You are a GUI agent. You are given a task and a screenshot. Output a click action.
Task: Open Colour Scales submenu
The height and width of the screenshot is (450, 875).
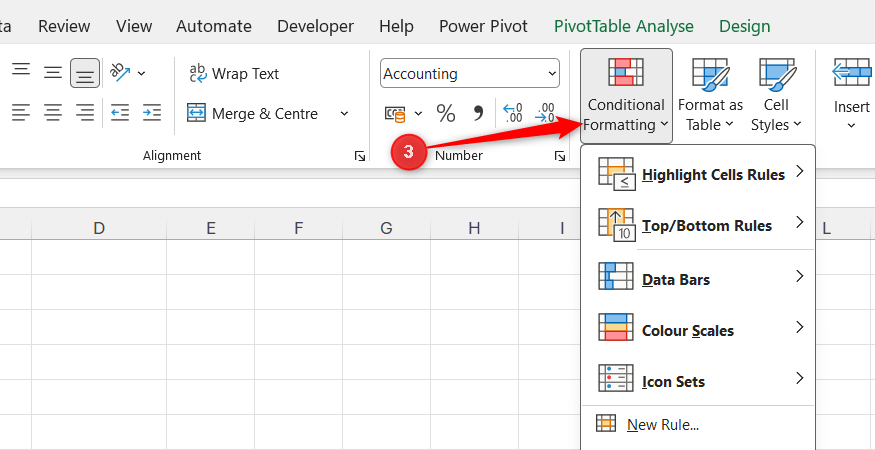pos(699,330)
